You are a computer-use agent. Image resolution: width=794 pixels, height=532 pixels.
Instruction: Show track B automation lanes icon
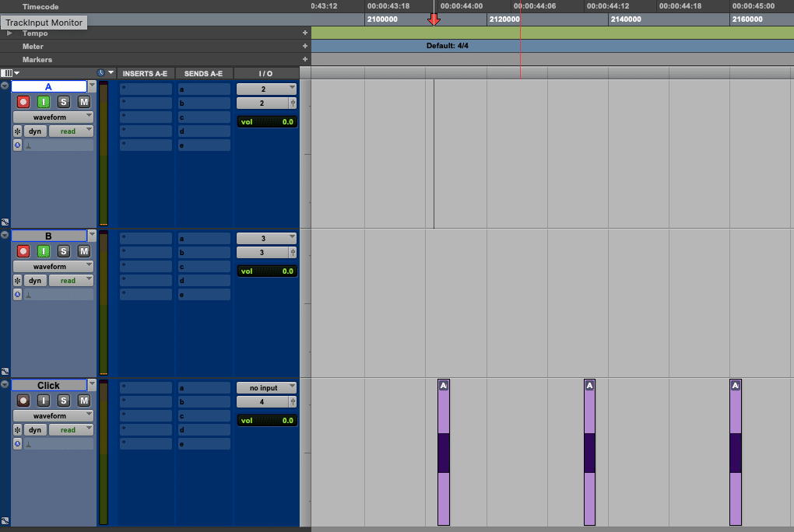(x=5, y=371)
